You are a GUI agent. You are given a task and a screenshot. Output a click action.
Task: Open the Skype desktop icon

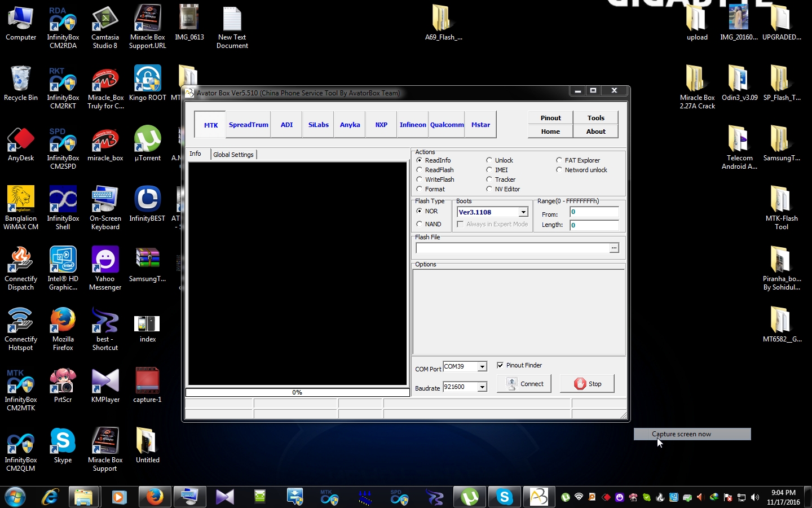point(63,446)
